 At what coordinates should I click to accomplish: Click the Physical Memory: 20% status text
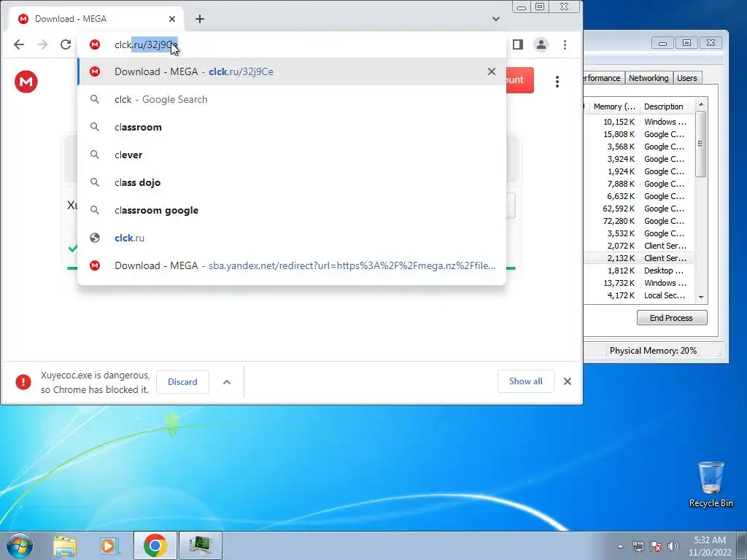[x=653, y=351]
